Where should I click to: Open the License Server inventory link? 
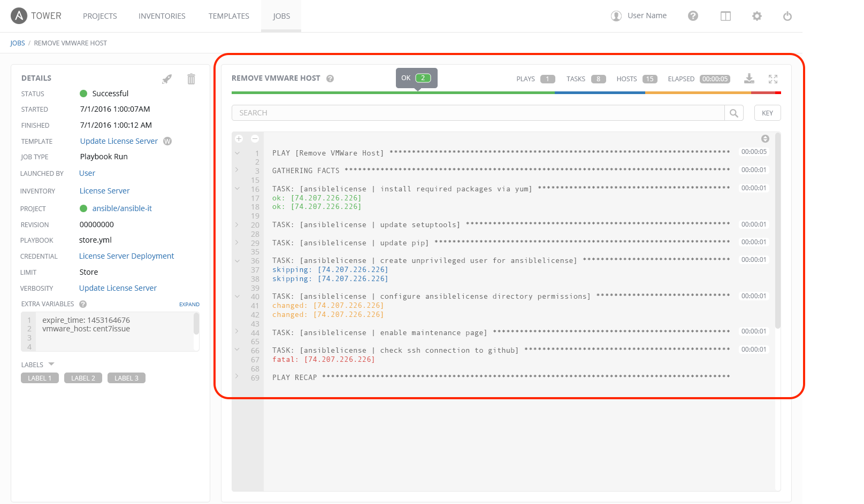coord(105,191)
